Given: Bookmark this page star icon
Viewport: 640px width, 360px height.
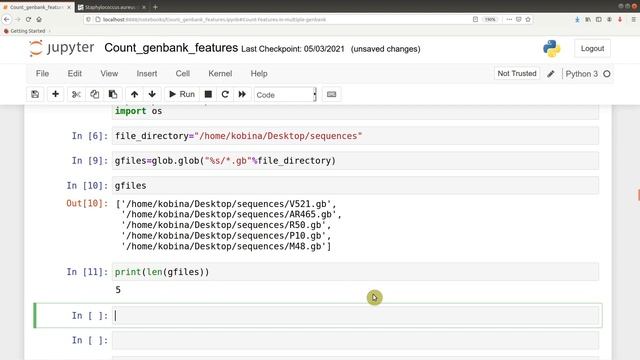Looking at the screenshot, I should click(x=528, y=19).
